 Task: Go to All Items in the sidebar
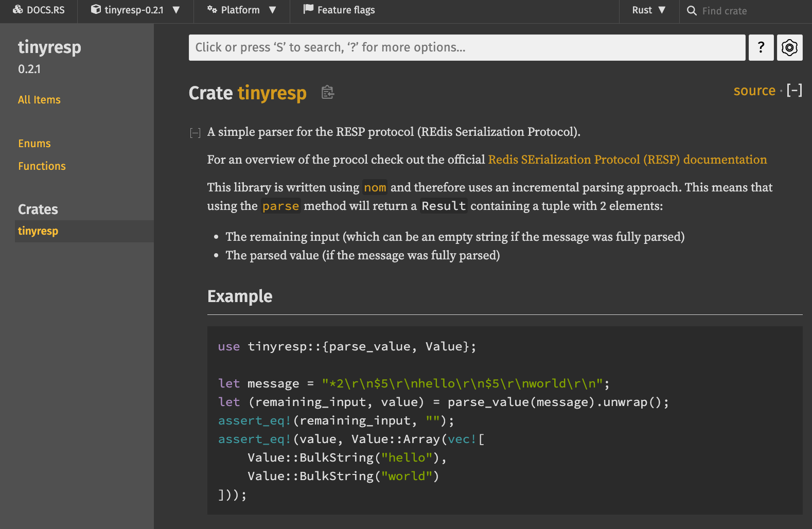[39, 100]
